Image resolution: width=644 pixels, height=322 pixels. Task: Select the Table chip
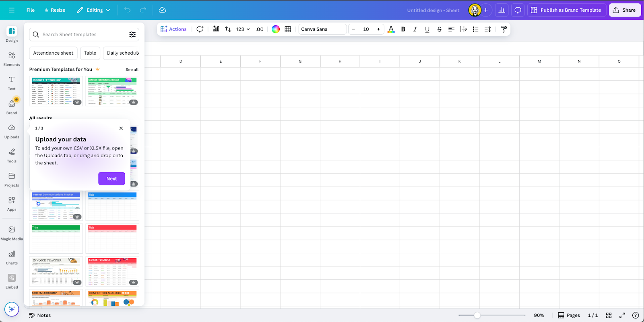coord(90,53)
